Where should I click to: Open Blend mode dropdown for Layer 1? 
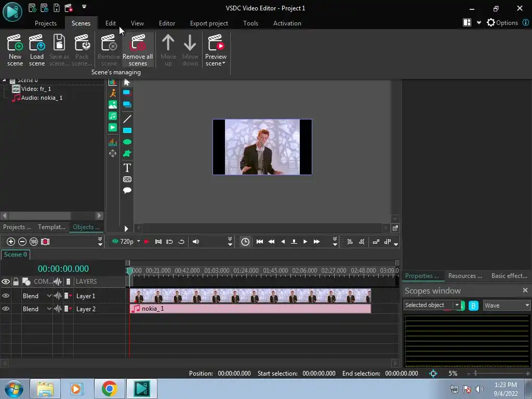[x=49, y=296]
